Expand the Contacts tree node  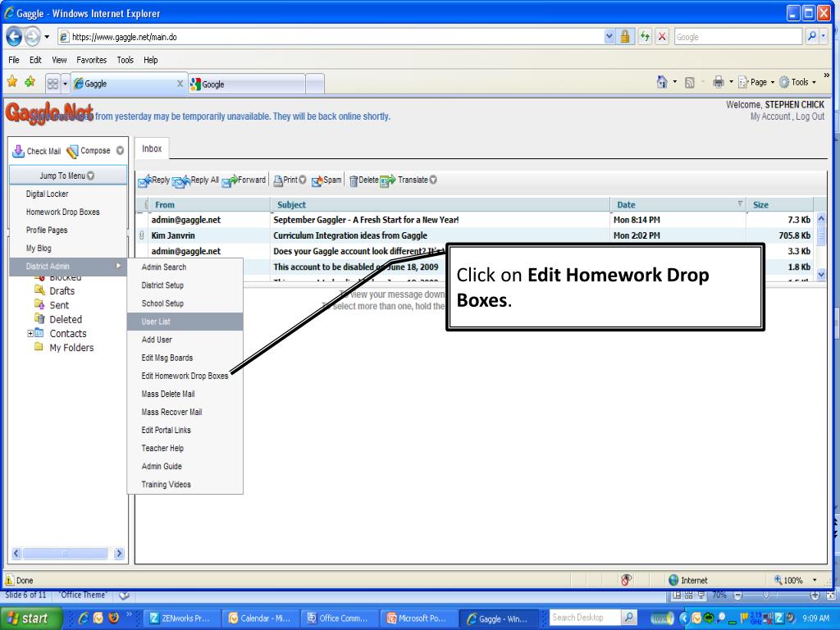(x=30, y=333)
